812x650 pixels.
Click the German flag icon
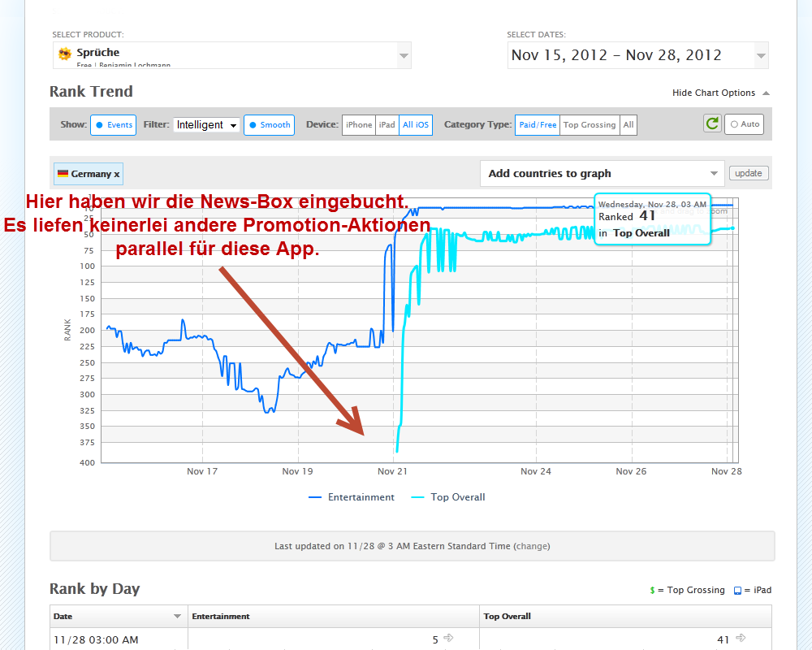pos(63,174)
